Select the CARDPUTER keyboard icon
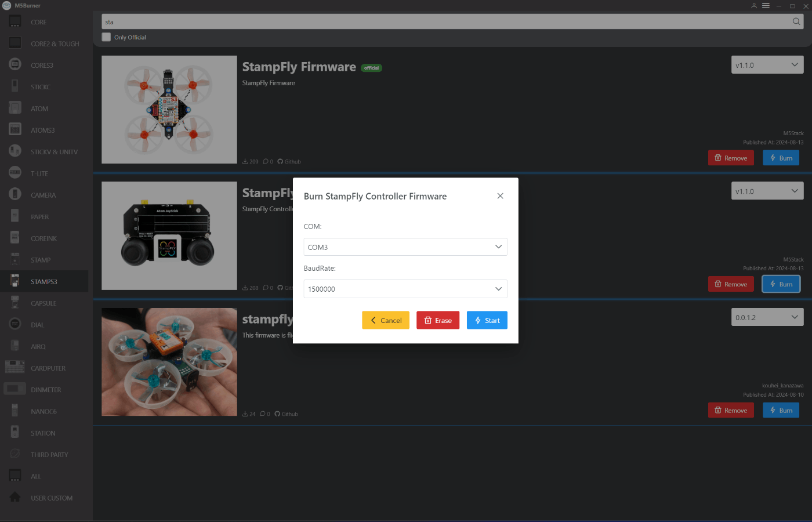 [15, 367]
